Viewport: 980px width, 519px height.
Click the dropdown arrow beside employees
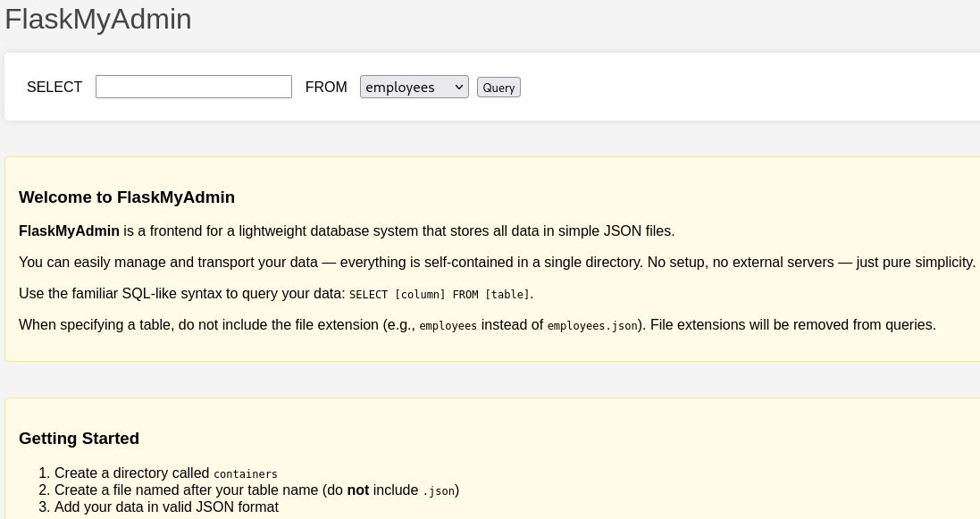click(459, 87)
